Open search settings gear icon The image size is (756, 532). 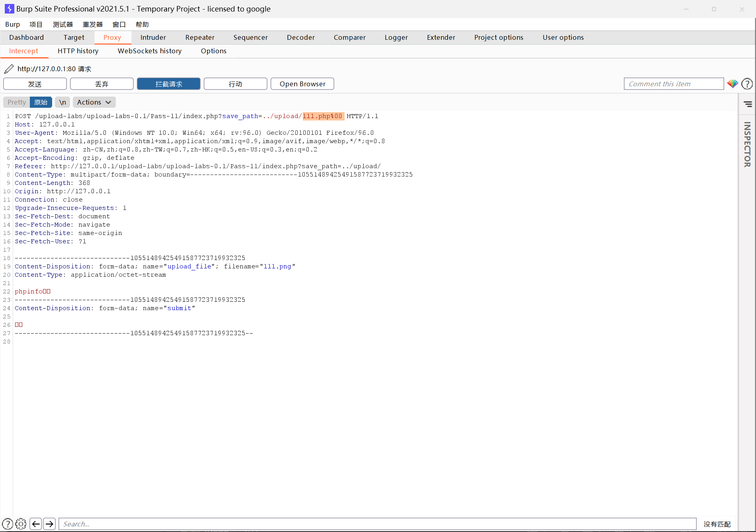point(21,524)
